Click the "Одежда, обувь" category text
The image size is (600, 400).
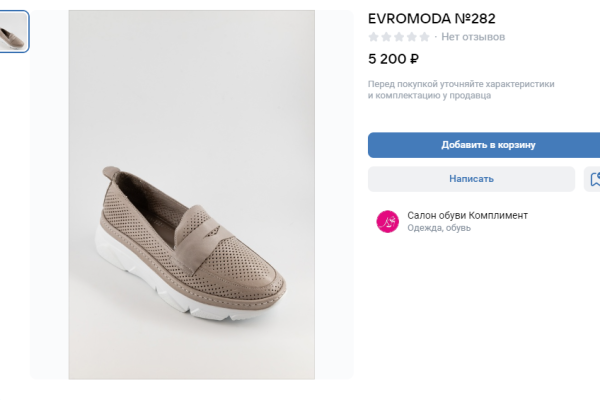coord(439,229)
